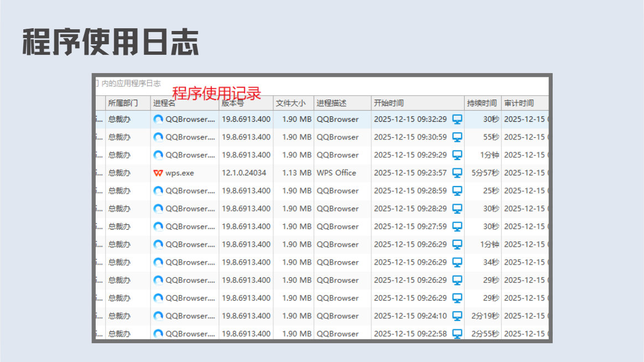The height and width of the screenshot is (362, 644).
Task: Select the row lasting 2分19秒
Action: [322, 316]
